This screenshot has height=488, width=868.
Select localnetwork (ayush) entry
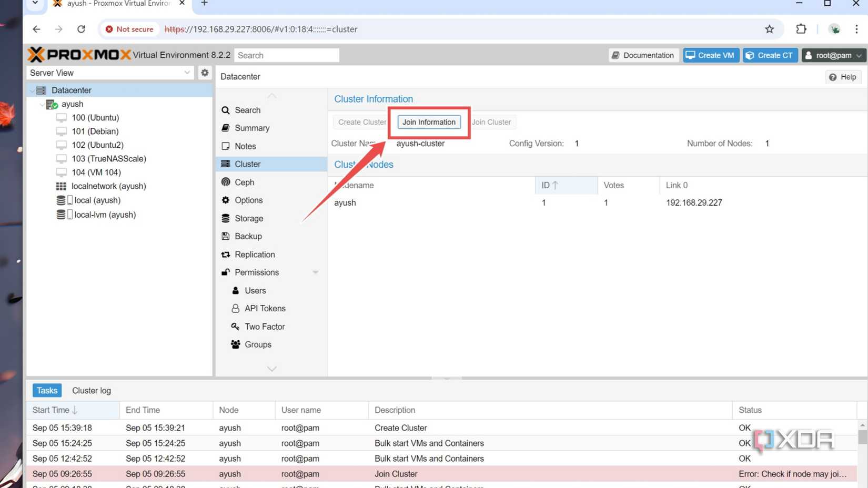(x=108, y=186)
